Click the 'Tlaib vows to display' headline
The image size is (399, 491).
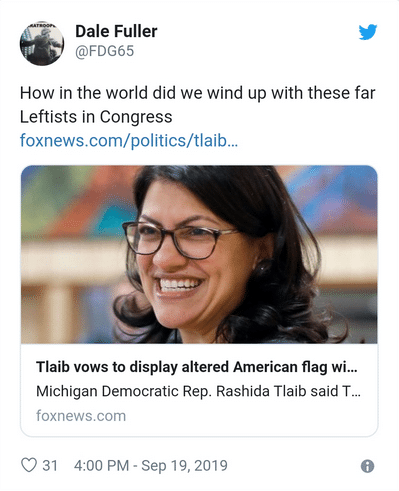(197, 367)
